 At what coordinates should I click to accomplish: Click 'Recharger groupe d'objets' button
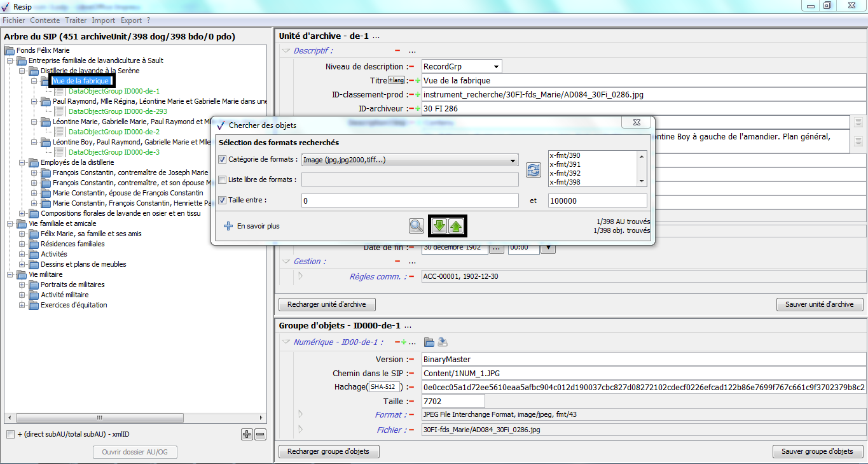coord(329,451)
